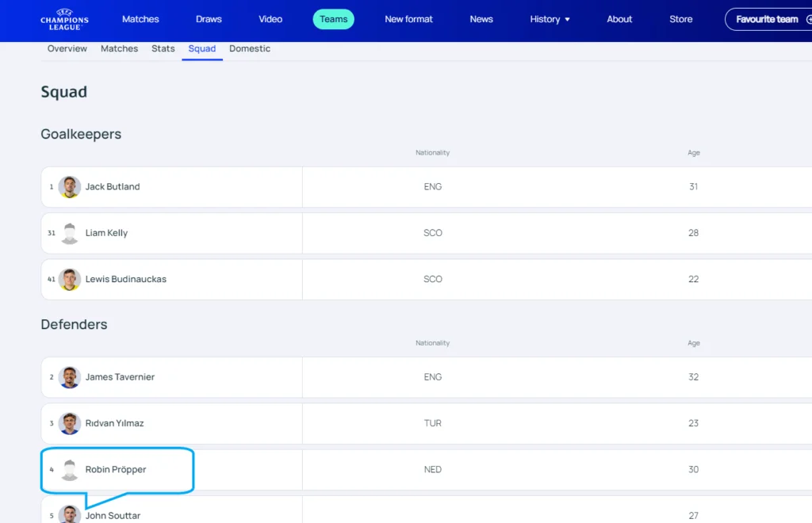Image resolution: width=812 pixels, height=523 pixels.
Task: Click James Tavernier's player photo
Action: pos(70,377)
